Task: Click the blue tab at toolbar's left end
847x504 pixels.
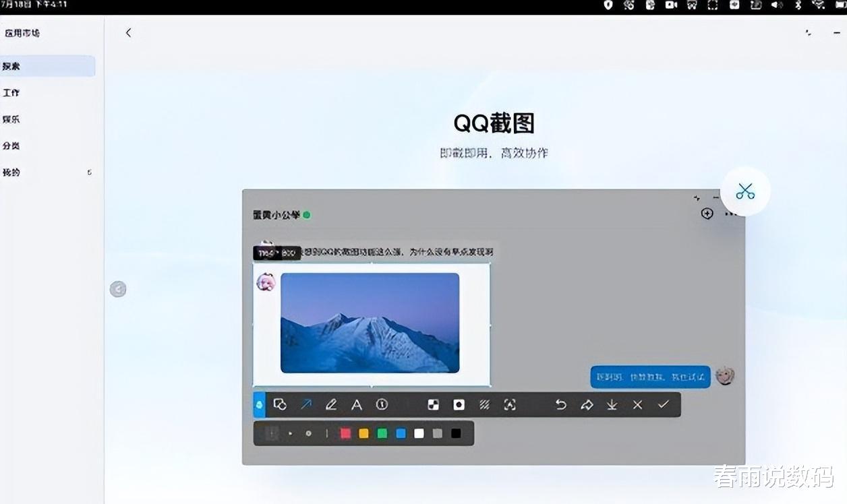Action: (259, 405)
